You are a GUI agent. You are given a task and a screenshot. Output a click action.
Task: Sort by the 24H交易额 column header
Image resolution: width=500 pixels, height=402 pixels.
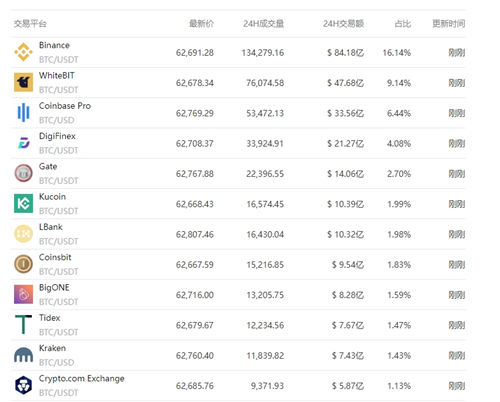point(343,24)
